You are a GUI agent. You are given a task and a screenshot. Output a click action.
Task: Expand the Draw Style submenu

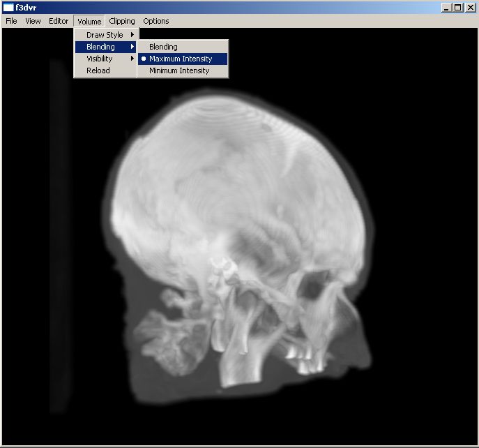coord(106,35)
